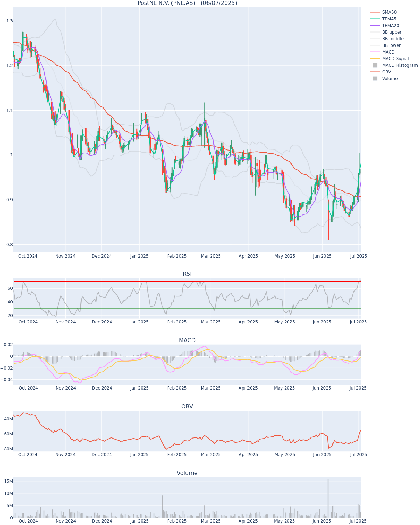
Task: Click the 20 label on RSI axis
Action: pos(10,316)
